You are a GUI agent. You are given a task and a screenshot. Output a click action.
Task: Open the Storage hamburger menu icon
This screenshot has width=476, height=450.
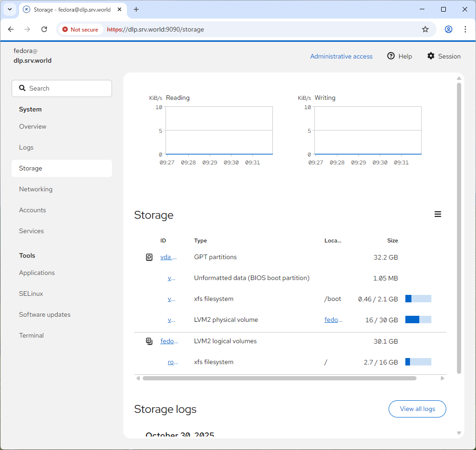437,214
